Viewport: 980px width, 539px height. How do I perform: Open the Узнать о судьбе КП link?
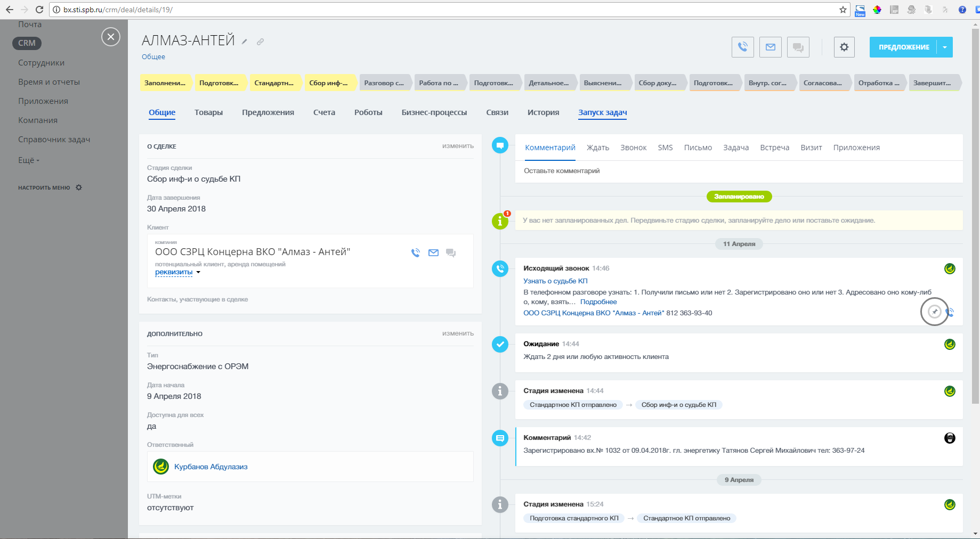click(555, 281)
